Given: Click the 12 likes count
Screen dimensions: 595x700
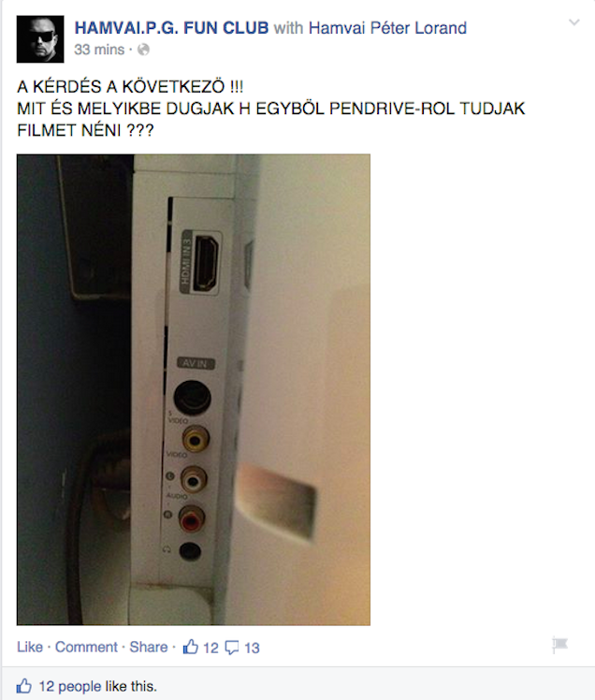Looking at the screenshot, I should (210, 648).
